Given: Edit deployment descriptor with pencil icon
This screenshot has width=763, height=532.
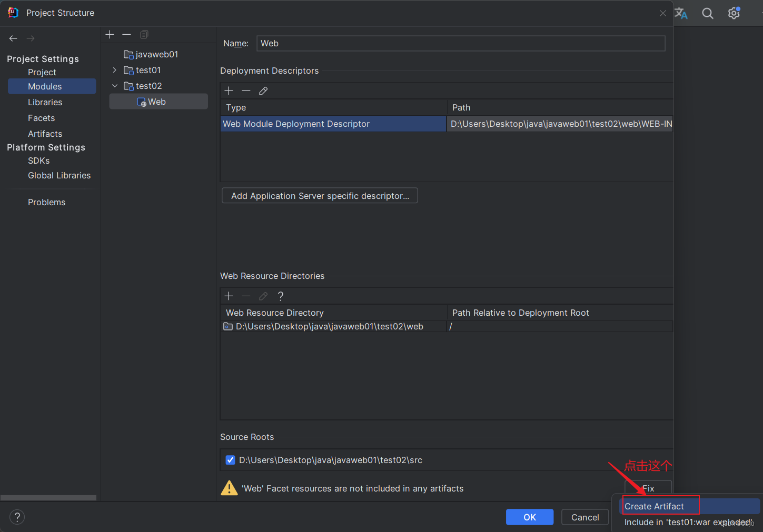Looking at the screenshot, I should [263, 91].
